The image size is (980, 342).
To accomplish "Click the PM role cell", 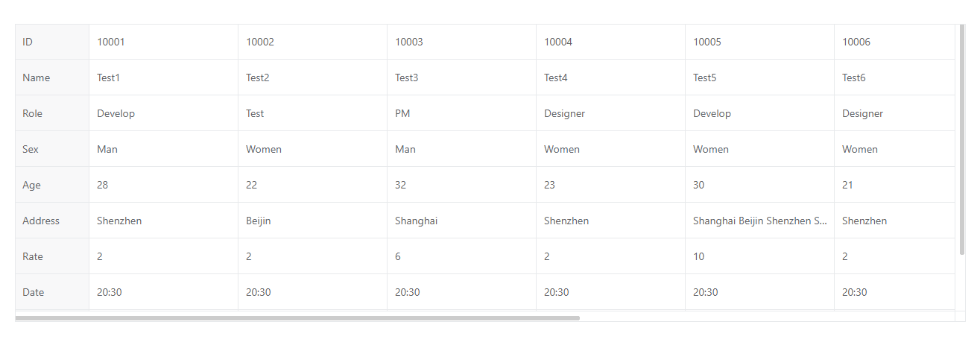I will [461, 113].
